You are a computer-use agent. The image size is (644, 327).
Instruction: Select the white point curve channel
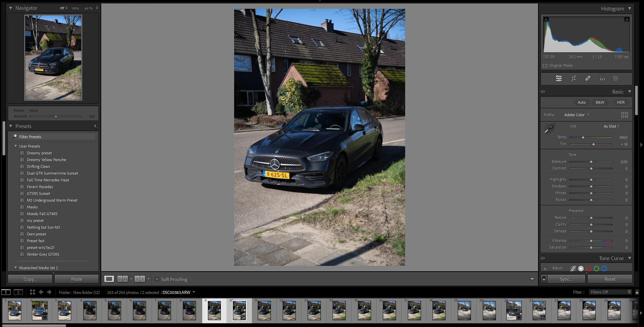pos(581,269)
